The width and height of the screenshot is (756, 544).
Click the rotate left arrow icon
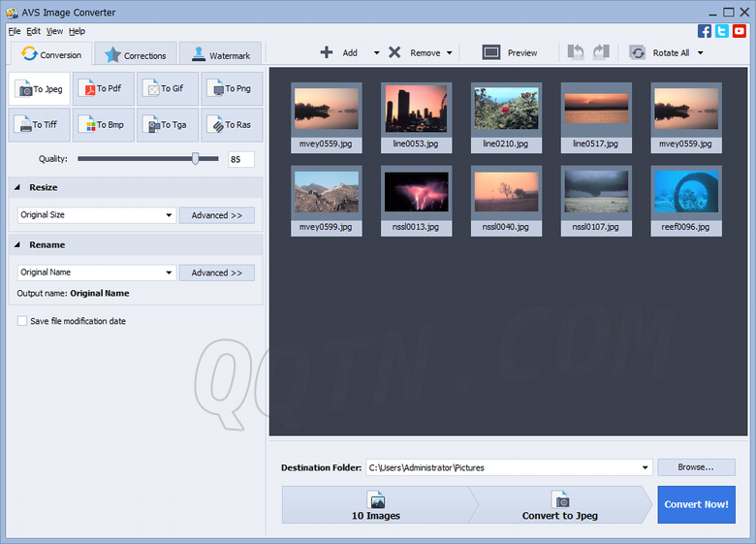click(574, 52)
